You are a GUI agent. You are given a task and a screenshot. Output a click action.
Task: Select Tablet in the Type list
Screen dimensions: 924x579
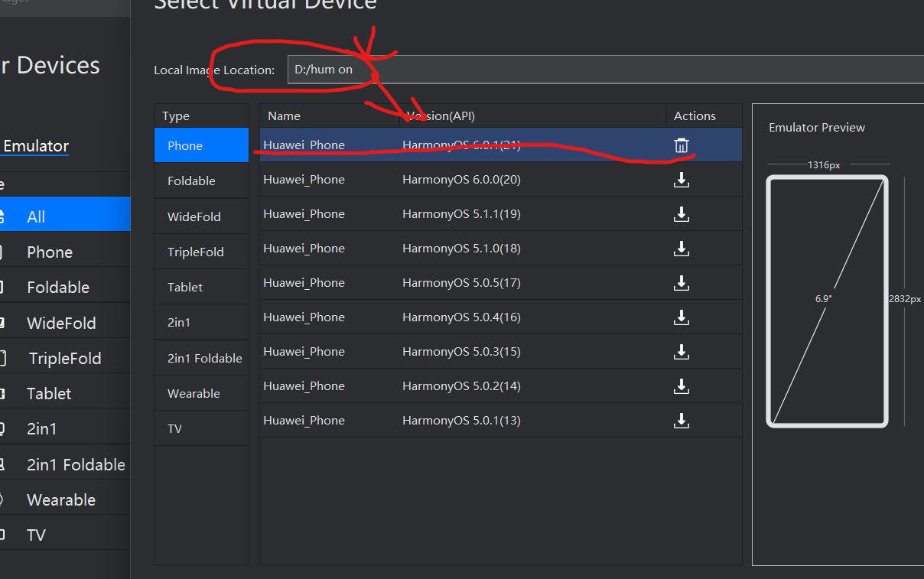[201, 287]
